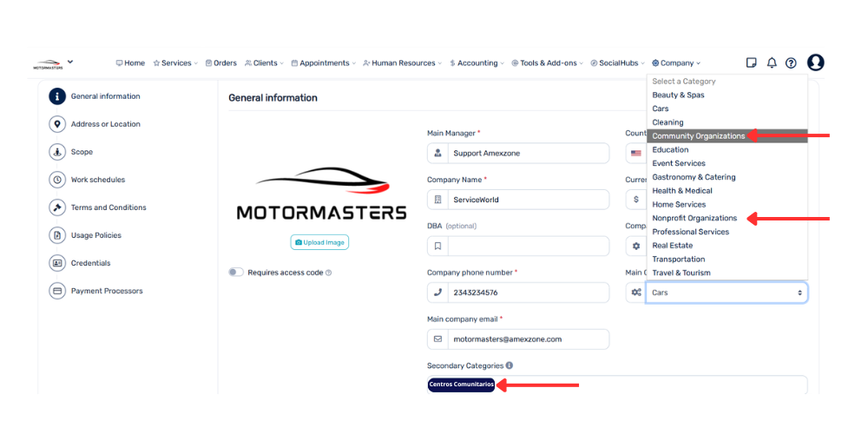This screenshot has height=434, width=868.
Task: Open the user profile avatar
Action: tap(815, 62)
